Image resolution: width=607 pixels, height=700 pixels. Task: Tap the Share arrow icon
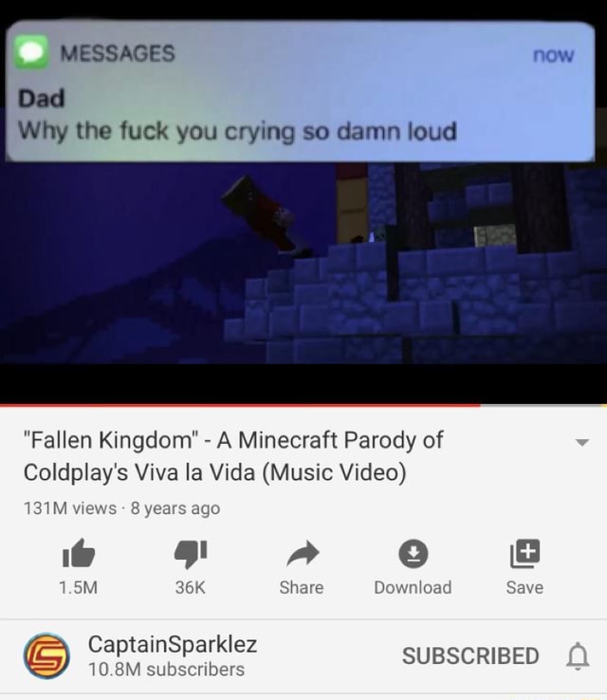pyautogui.click(x=303, y=554)
